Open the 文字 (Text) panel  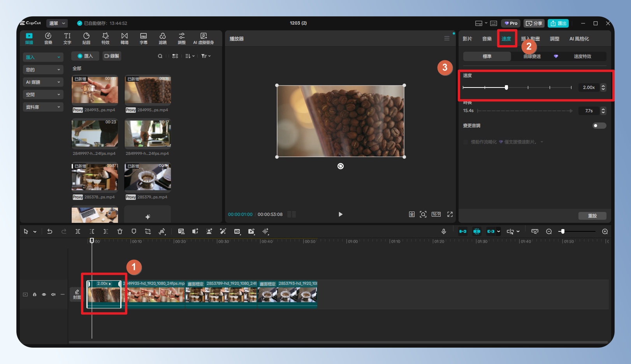pos(67,38)
